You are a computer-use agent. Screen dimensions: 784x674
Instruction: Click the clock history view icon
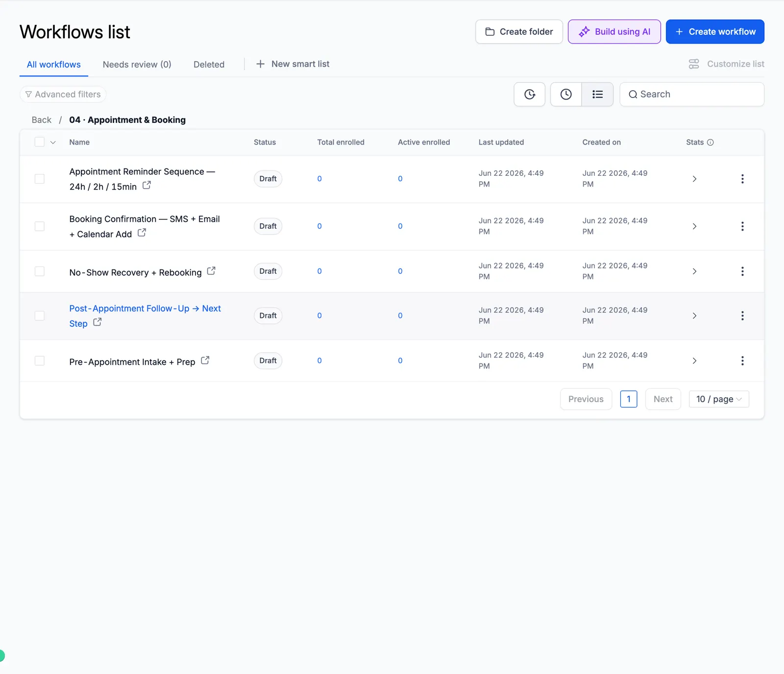pyautogui.click(x=566, y=94)
